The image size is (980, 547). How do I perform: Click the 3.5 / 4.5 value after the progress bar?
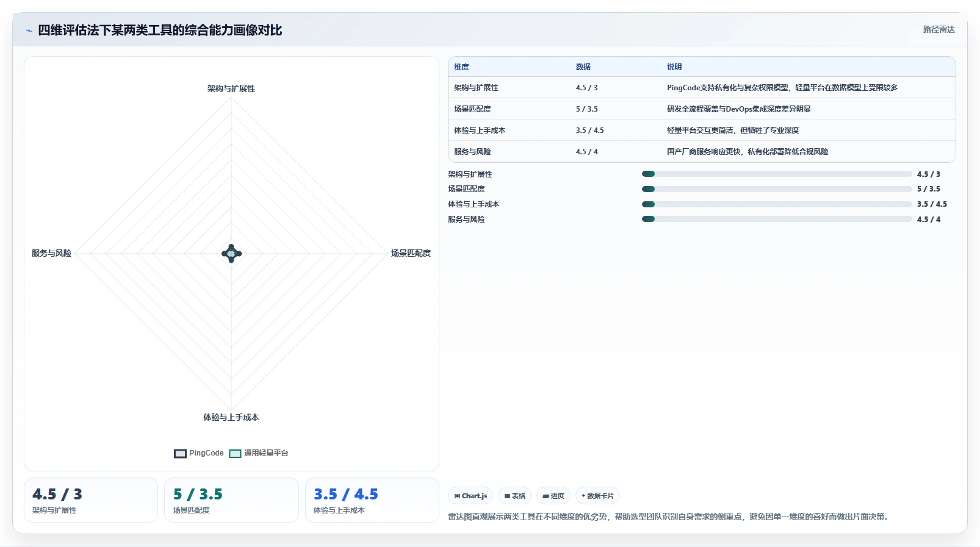(x=932, y=204)
